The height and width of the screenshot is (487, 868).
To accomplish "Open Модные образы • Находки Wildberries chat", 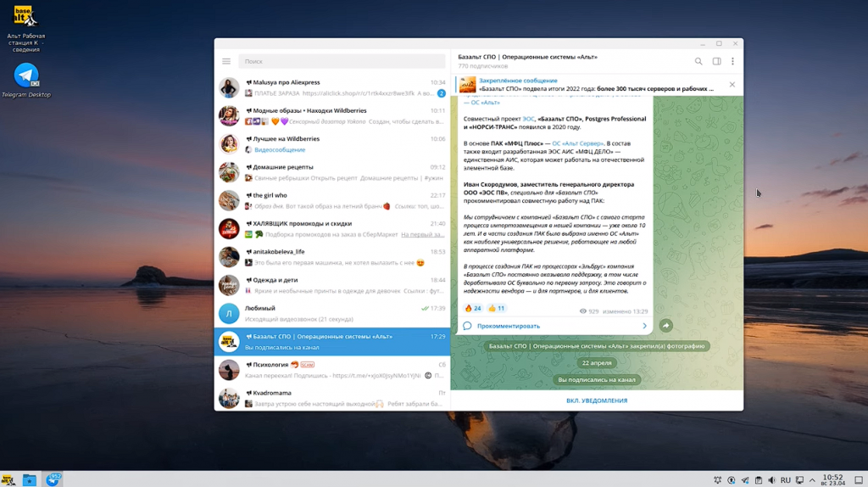I will (332, 115).
